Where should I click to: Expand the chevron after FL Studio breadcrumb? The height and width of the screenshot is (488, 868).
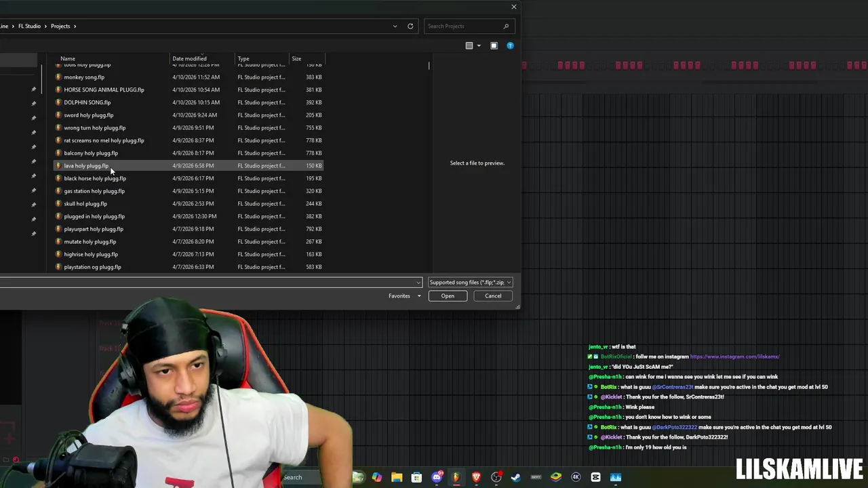click(46, 26)
